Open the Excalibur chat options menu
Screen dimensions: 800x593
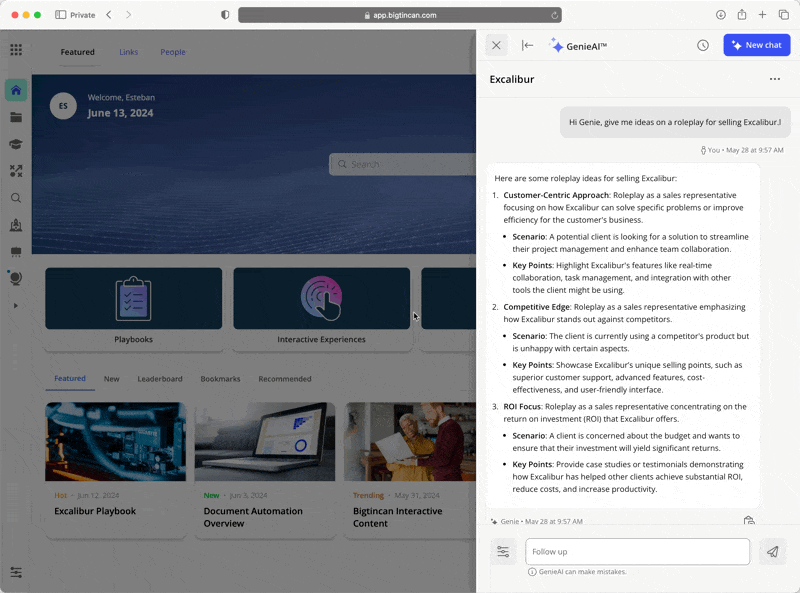(x=774, y=79)
